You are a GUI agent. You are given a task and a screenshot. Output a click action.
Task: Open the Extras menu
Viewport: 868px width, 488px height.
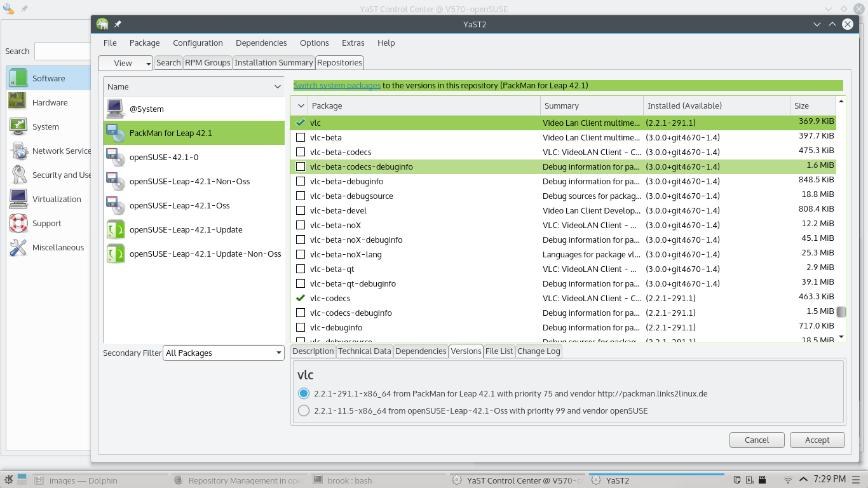coord(353,43)
